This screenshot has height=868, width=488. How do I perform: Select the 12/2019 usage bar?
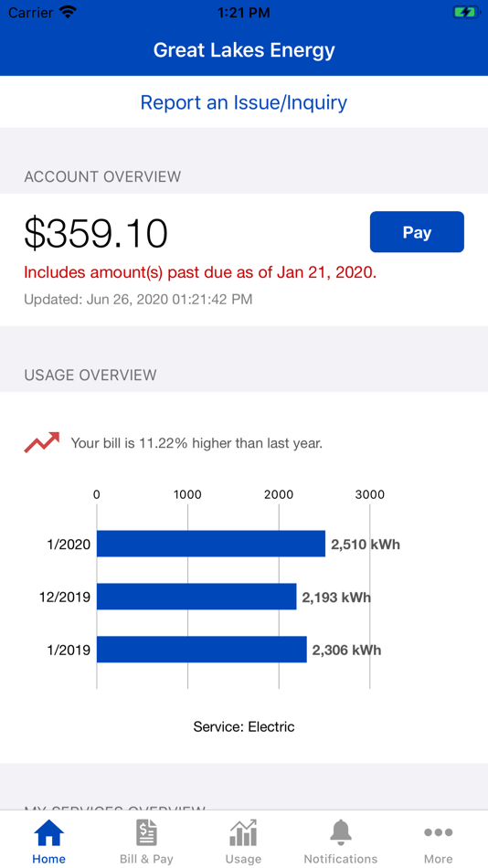click(x=196, y=597)
